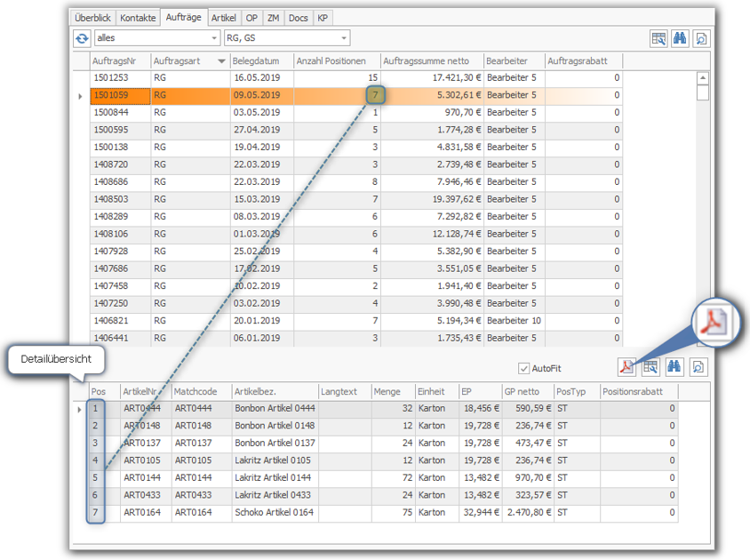This screenshot has height=560, width=750.
Task: Select position 'Lakritz Artikel 0433'
Action: (x=275, y=495)
